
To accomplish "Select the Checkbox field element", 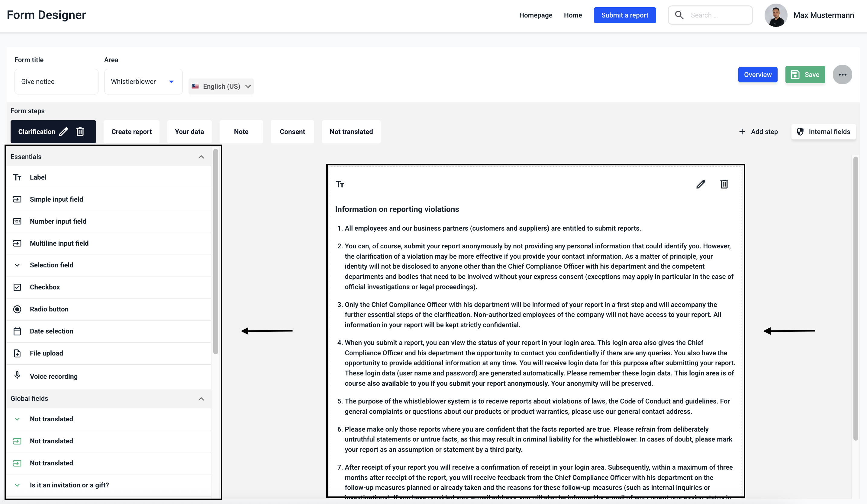I will (45, 287).
